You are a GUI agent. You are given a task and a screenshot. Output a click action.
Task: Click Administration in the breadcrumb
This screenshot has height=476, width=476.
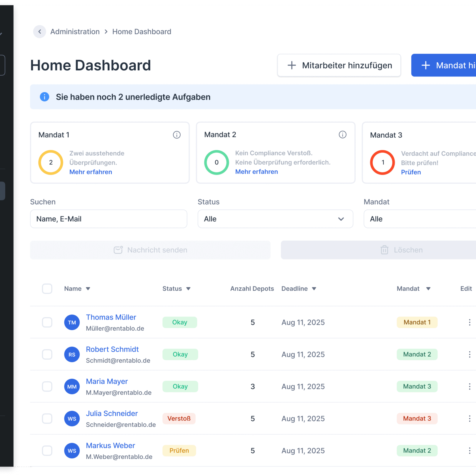pos(75,31)
